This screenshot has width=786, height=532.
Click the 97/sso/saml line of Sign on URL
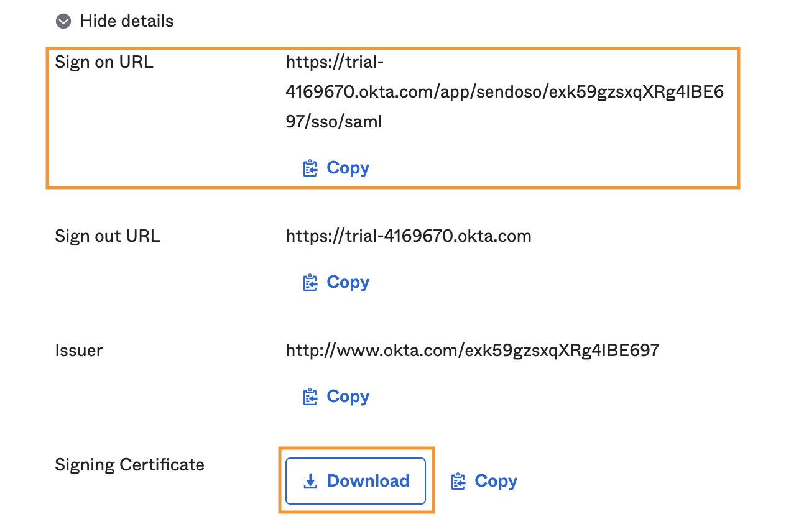pos(334,122)
